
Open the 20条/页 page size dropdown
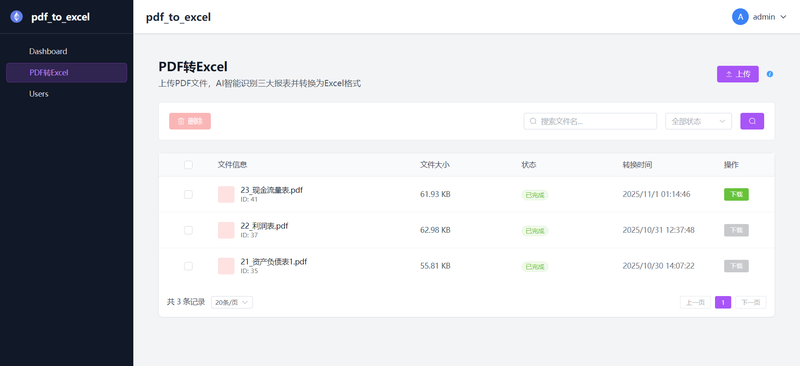(232, 302)
